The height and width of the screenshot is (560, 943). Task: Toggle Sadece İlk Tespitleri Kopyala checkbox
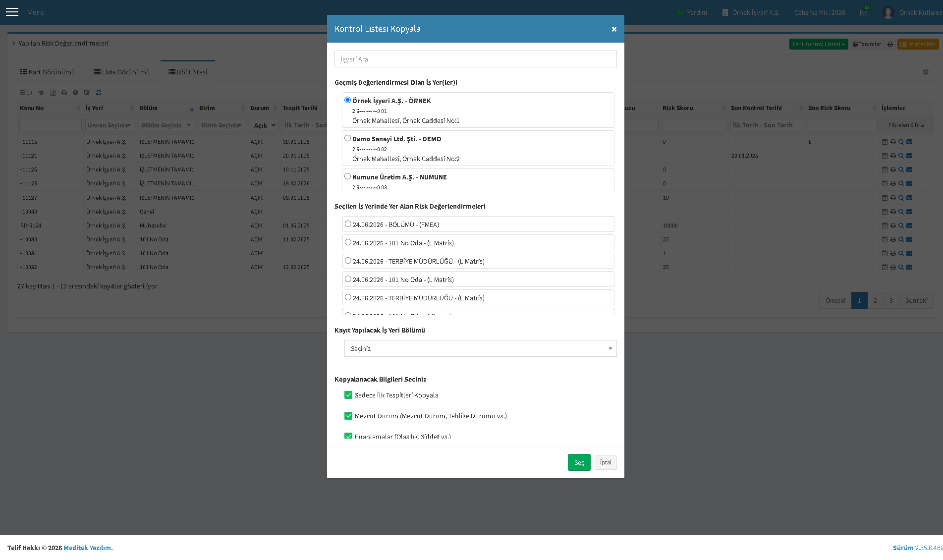[348, 395]
